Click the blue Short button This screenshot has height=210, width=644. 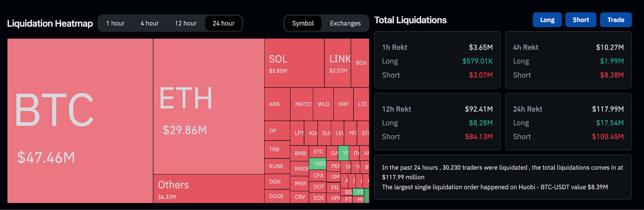click(581, 20)
